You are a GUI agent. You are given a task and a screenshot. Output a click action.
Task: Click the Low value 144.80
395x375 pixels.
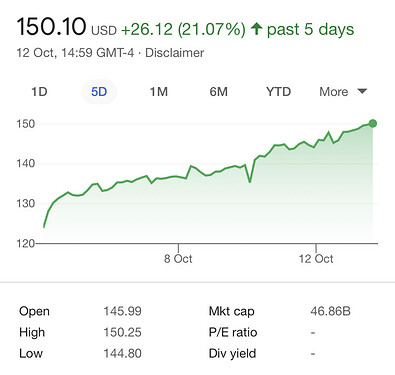click(x=122, y=353)
